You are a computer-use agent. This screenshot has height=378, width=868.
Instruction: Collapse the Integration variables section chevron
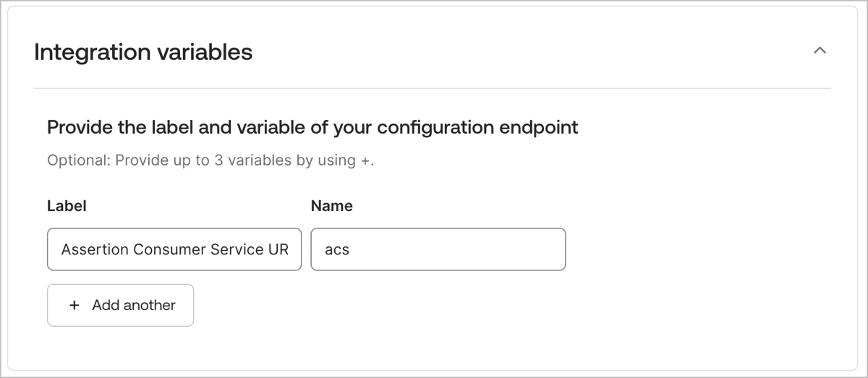(x=820, y=51)
